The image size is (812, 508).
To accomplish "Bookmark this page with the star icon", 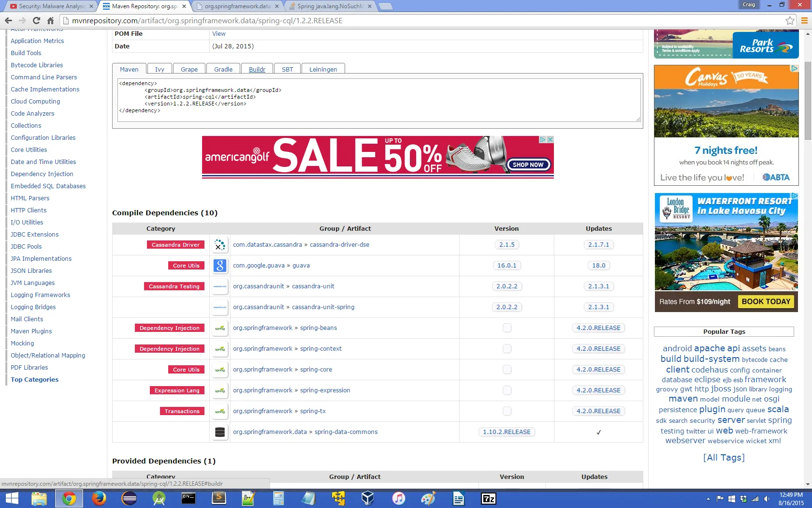I will pyautogui.click(x=790, y=20).
